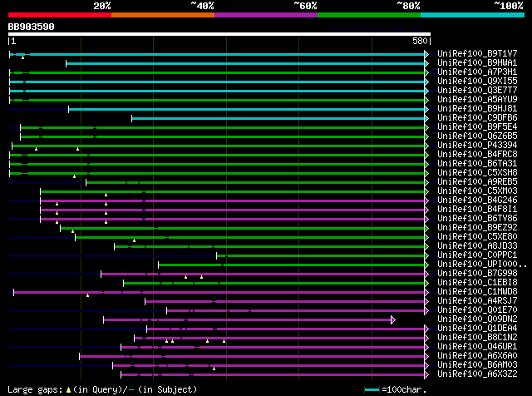Select the UniRef100_A8JD33 label
This screenshot has width=532, height=396.
477,246
